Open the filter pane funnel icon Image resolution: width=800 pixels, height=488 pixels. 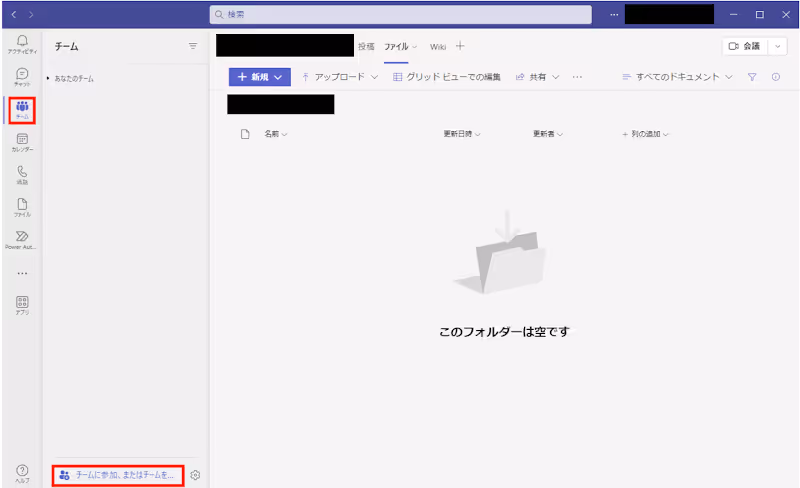pyautogui.click(x=752, y=77)
